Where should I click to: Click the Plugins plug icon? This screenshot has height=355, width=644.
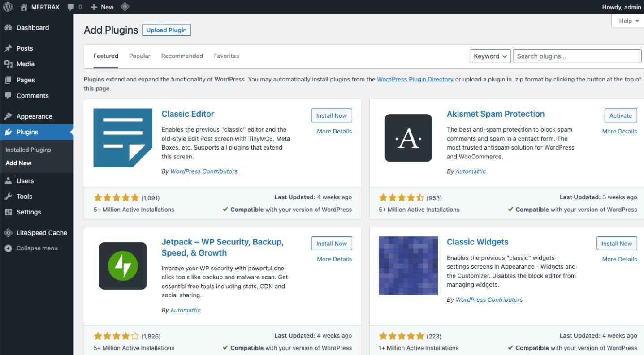click(8, 132)
